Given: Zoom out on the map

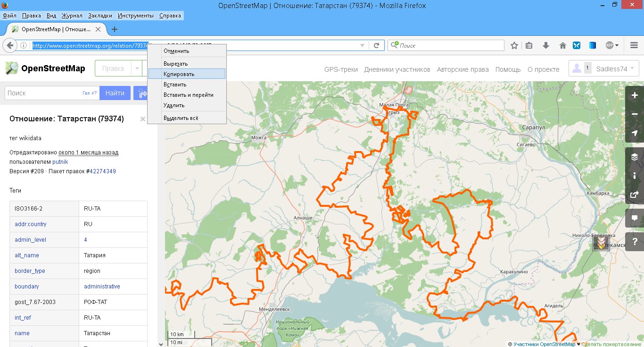Looking at the screenshot, I should tap(635, 114).
